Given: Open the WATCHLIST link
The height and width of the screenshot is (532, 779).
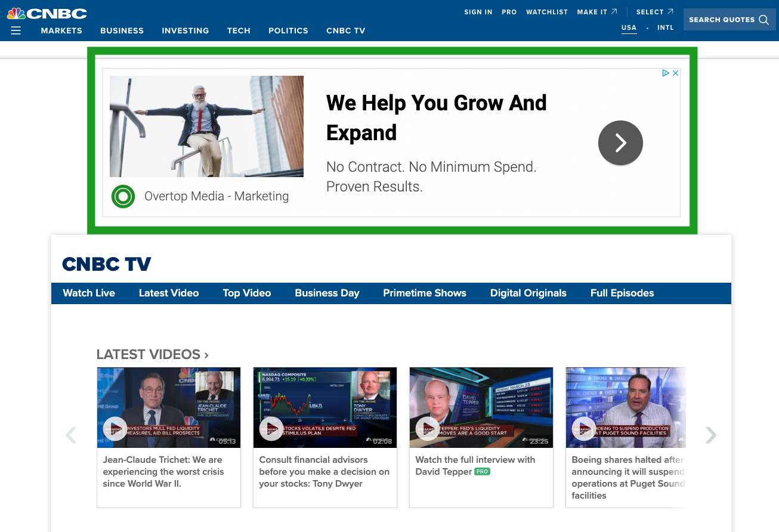Looking at the screenshot, I should [547, 12].
